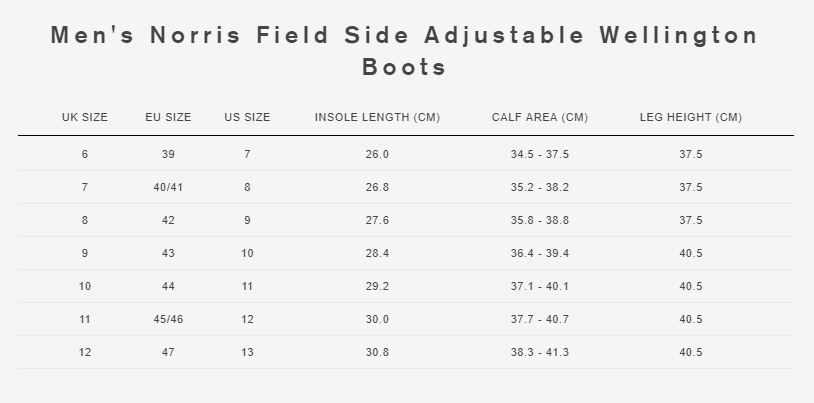Click insole length value 26.0
This screenshot has width=814, height=403.
[377, 154]
